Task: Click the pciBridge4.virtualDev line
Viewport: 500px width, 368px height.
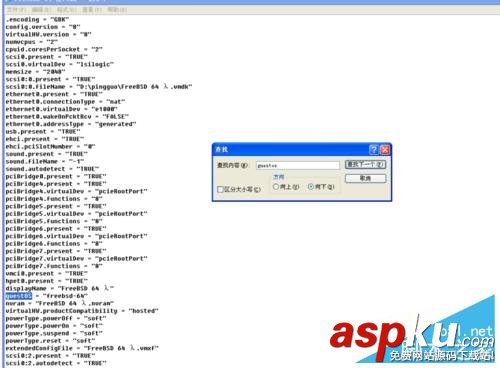Action: point(76,191)
